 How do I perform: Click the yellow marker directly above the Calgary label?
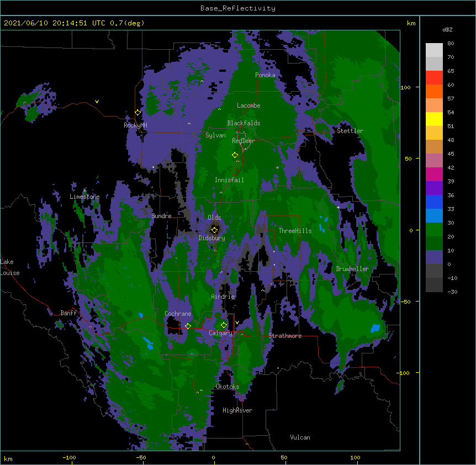[224, 325]
